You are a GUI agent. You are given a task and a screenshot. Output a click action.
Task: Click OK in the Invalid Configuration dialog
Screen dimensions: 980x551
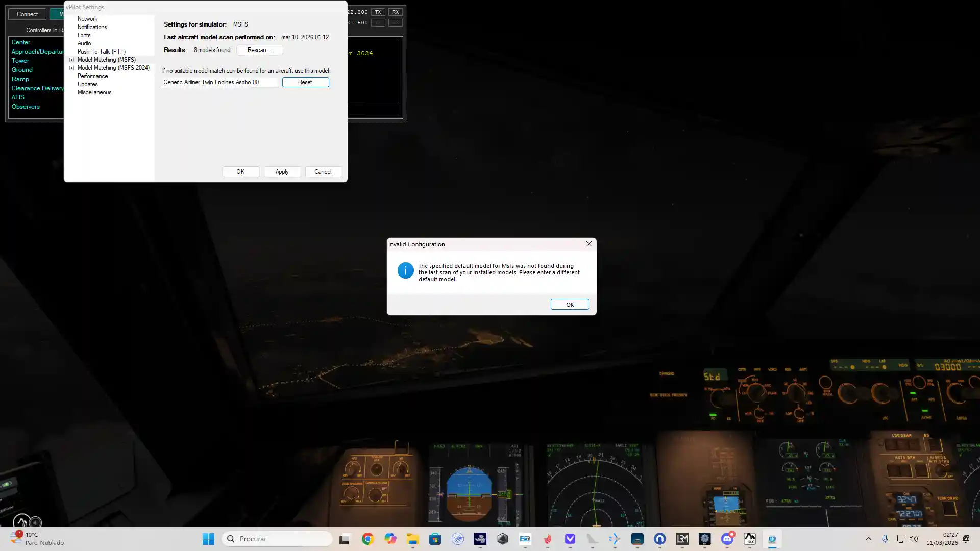point(570,305)
